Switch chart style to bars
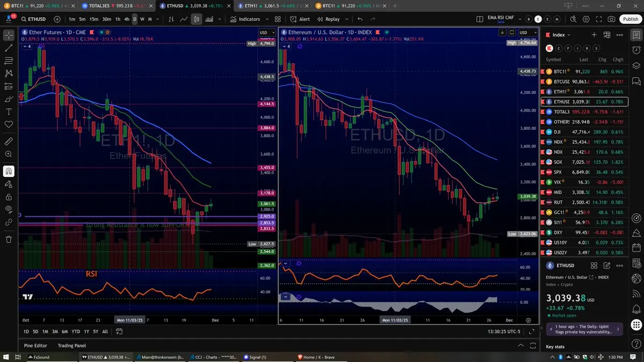This screenshot has height=362, width=644. (x=171, y=19)
